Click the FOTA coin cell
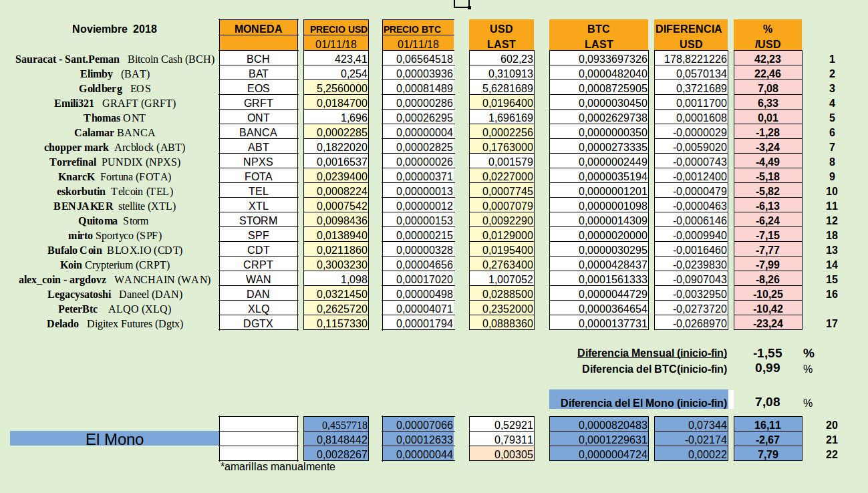 point(259,176)
